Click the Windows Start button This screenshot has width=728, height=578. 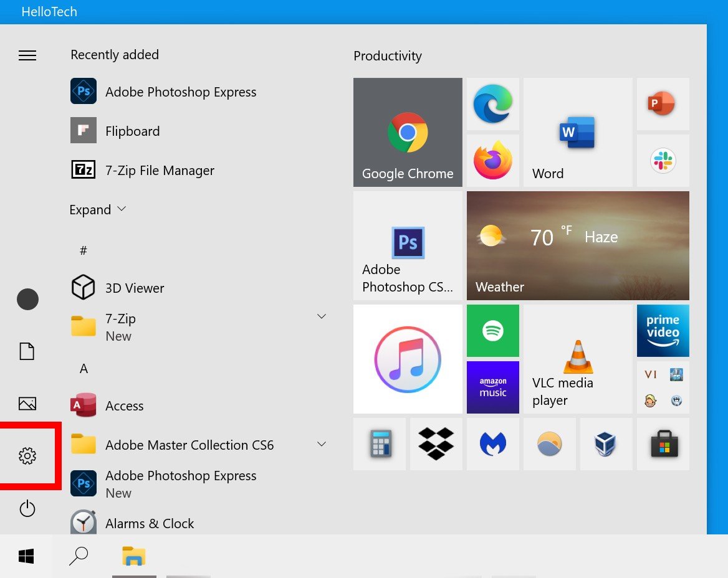pos(26,556)
